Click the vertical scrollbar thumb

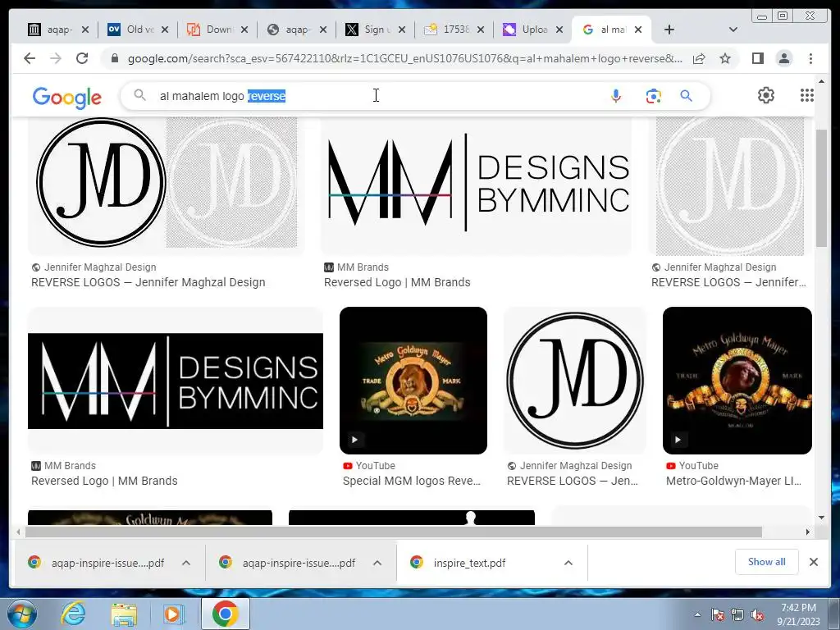pos(822,188)
